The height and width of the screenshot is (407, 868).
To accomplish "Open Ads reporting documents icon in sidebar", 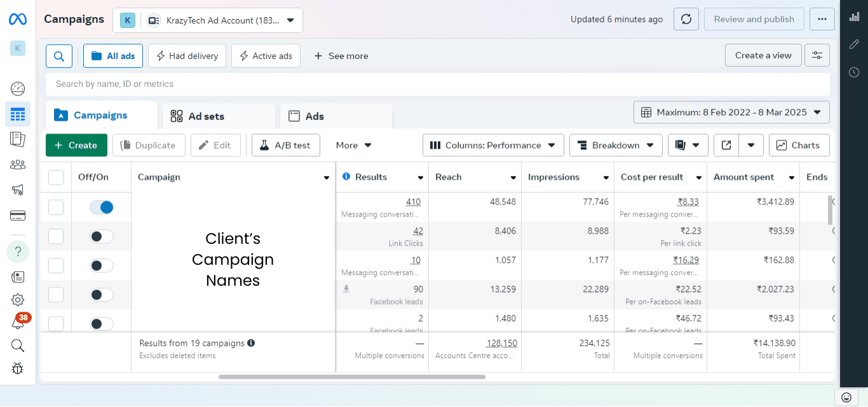I will [x=18, y=139].
